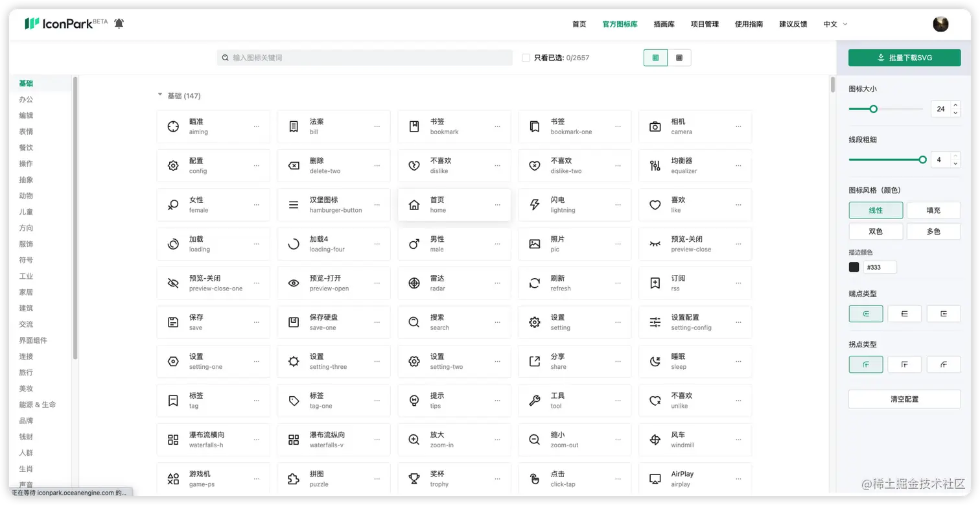Select the delete-two icon

294,165
